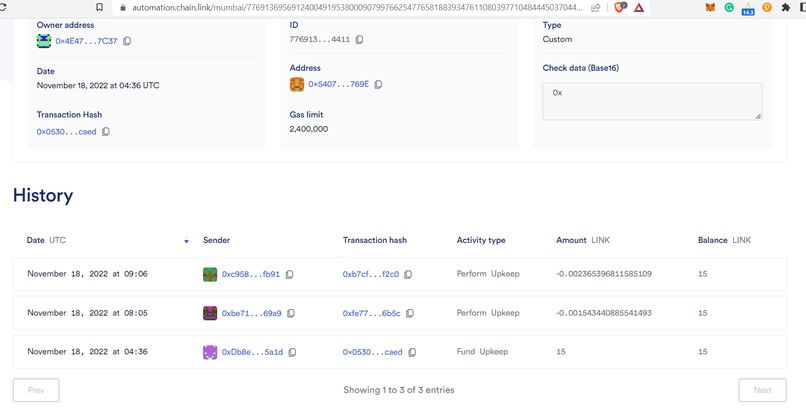This screenshot has height=418, width=806.
Task: Copy Fund Upkeep transaction hash in History
Action: click(412, 352)
